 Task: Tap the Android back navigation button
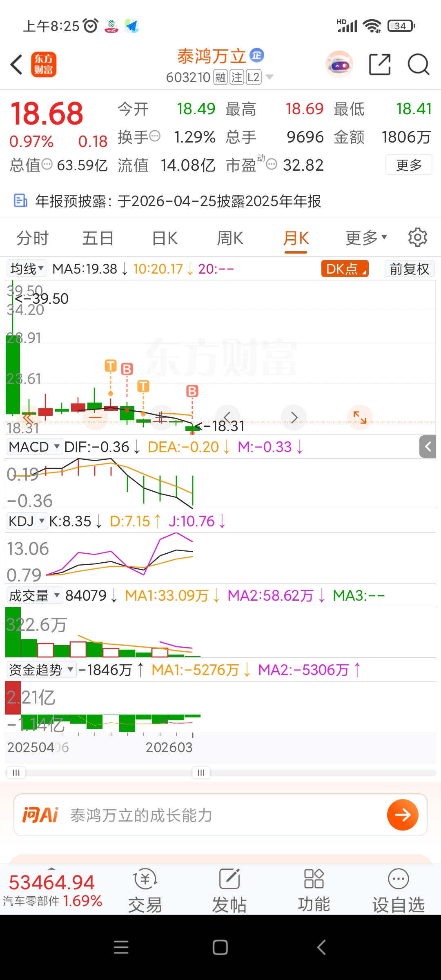pos(321,947)
